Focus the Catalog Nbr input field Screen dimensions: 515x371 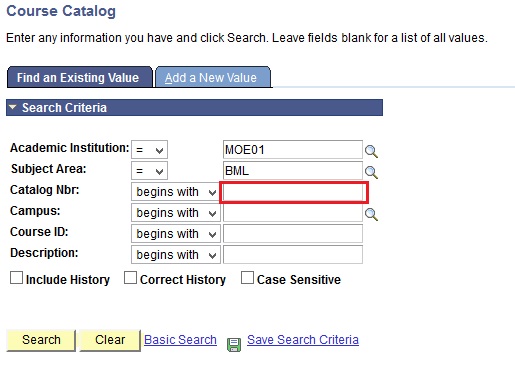[293, 192]
